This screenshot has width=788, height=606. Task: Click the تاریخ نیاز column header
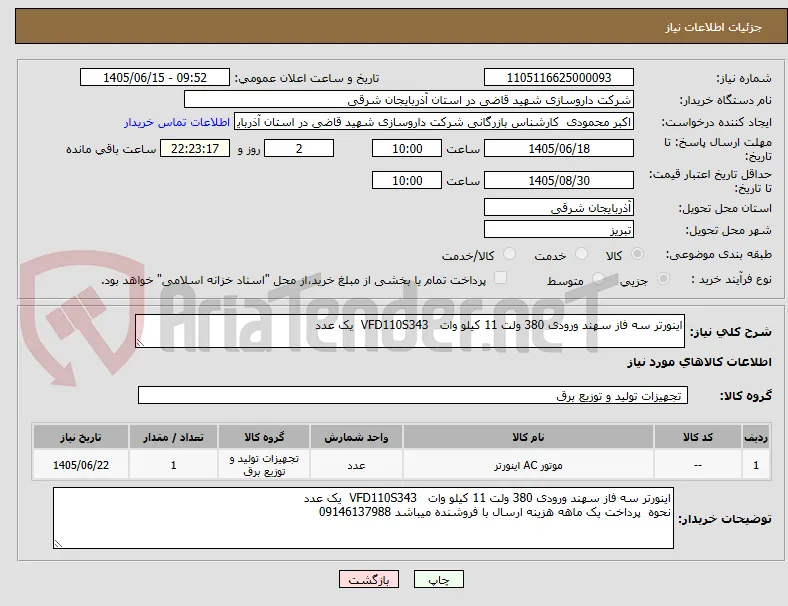81,437
